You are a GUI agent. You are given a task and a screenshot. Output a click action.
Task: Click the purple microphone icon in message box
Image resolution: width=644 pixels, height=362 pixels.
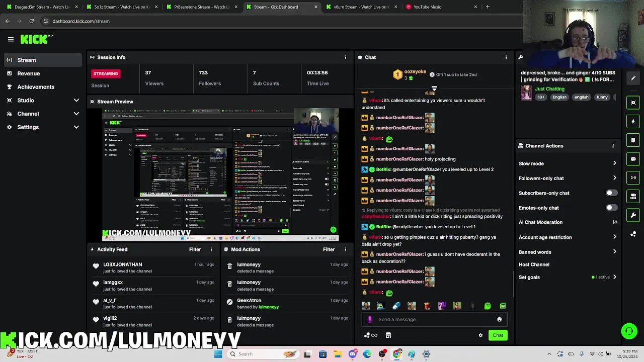(x=370, y=319)
